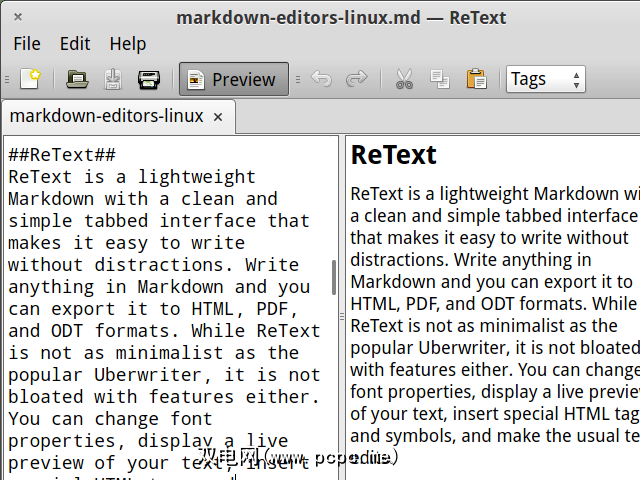Close the markdown-editors-linux tab
This screenshot has width=640, height=480.
[218, 118]
